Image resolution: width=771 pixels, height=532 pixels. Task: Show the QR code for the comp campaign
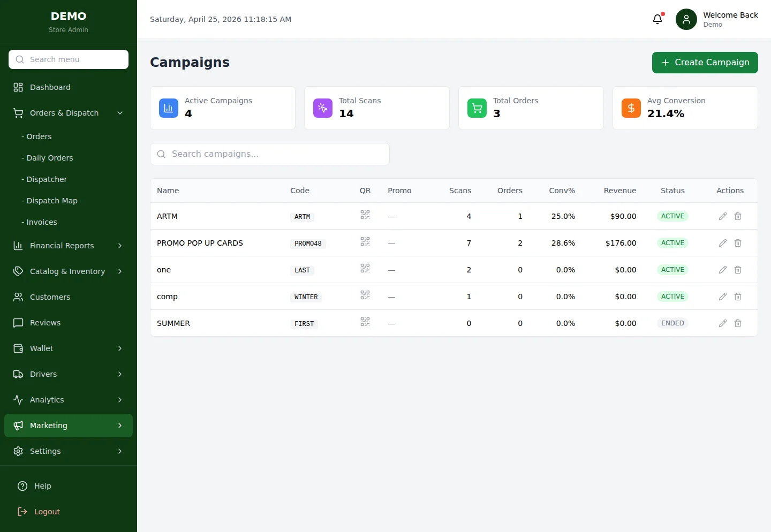coord(365,295)
